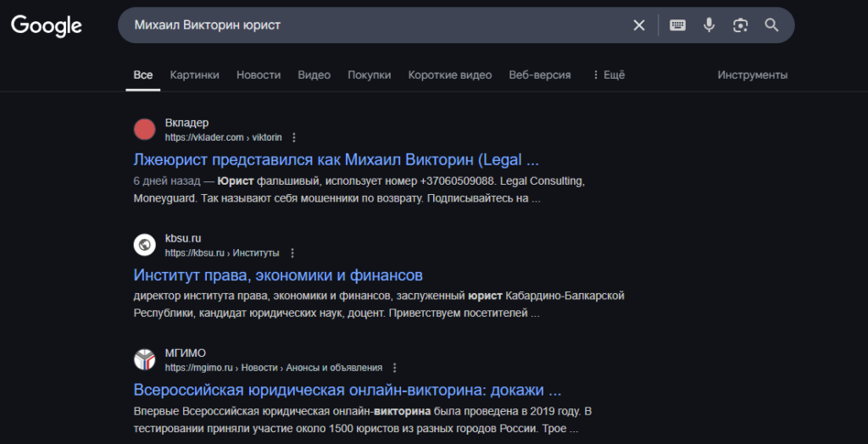Click the kbsu.ru › Институты URL
Screen dimensions: 868x444
222,253
